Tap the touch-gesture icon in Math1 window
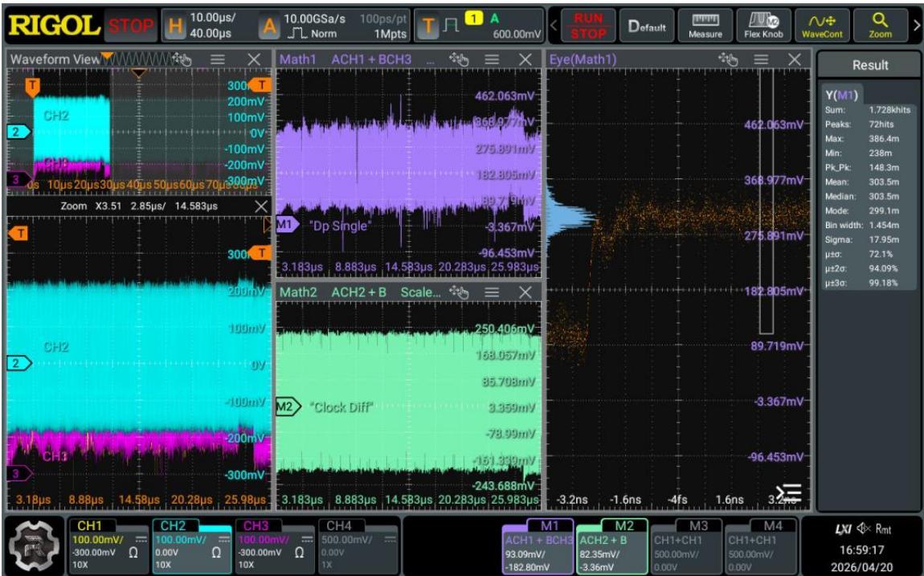The height and width of the screenshot is (576, 924). (x=459, y=59)
